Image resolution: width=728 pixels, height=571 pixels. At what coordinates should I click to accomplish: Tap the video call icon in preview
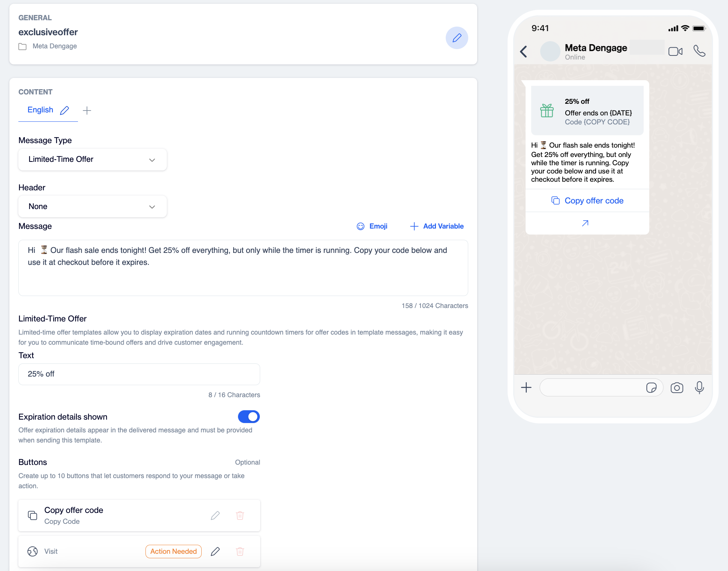pos(676,51)
